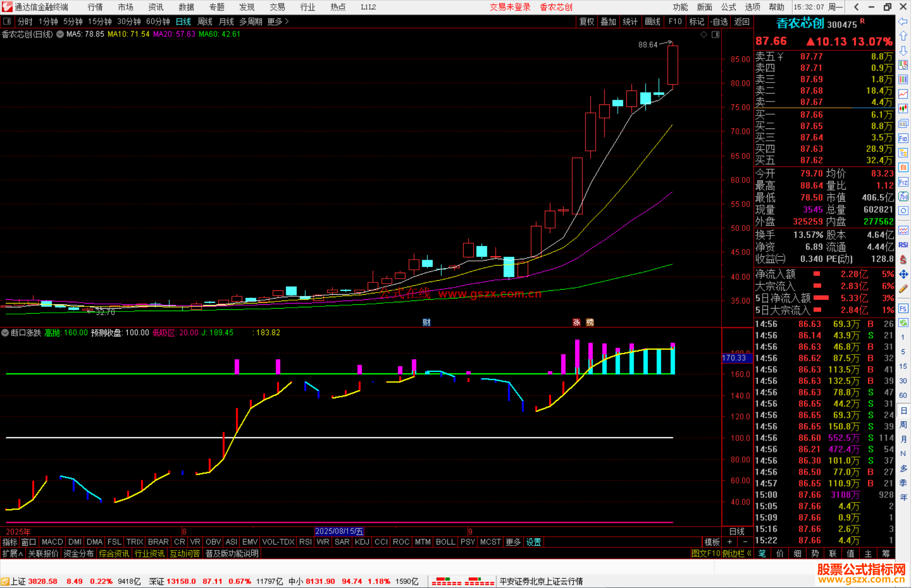Open the 日线 period selector at chart bottom right

(737, 531)
